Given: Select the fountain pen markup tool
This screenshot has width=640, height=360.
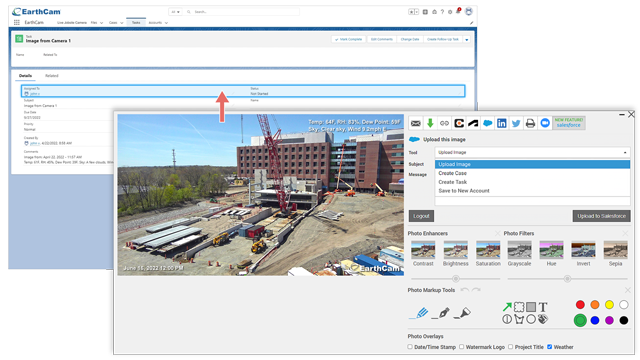Looking at the screenshot, I should coord(441,313).
